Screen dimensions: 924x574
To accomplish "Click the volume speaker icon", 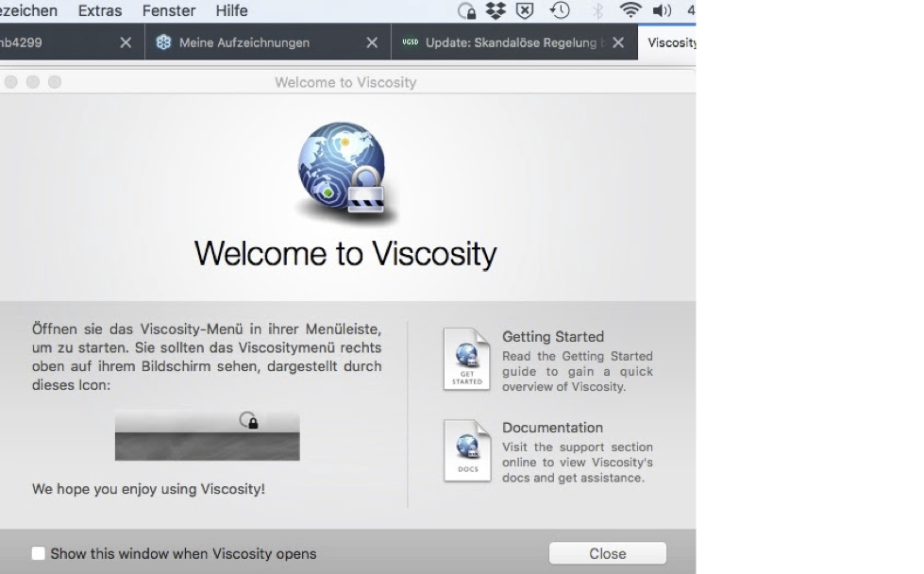I will 662,10.
